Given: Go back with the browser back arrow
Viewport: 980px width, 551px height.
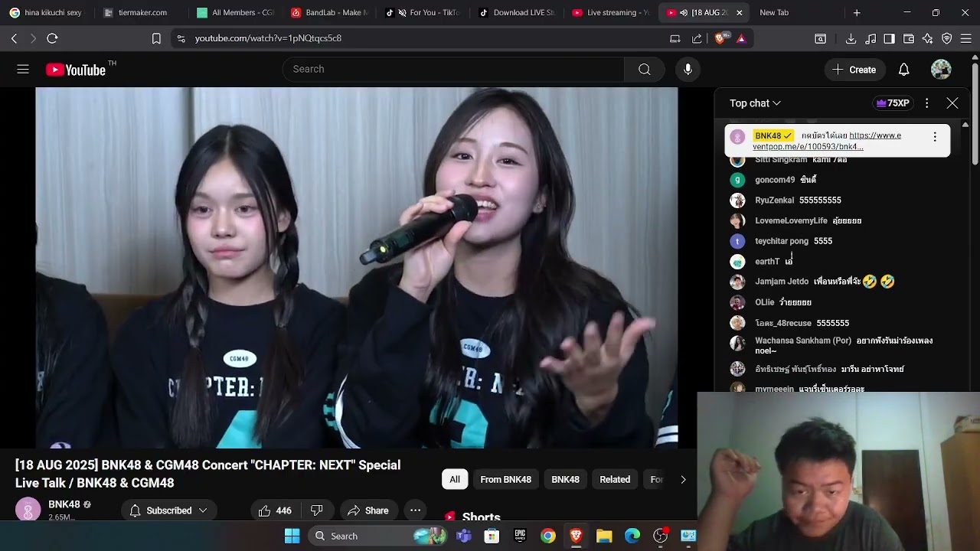Looking at the screenshot, I should click(x=15, y=38).
